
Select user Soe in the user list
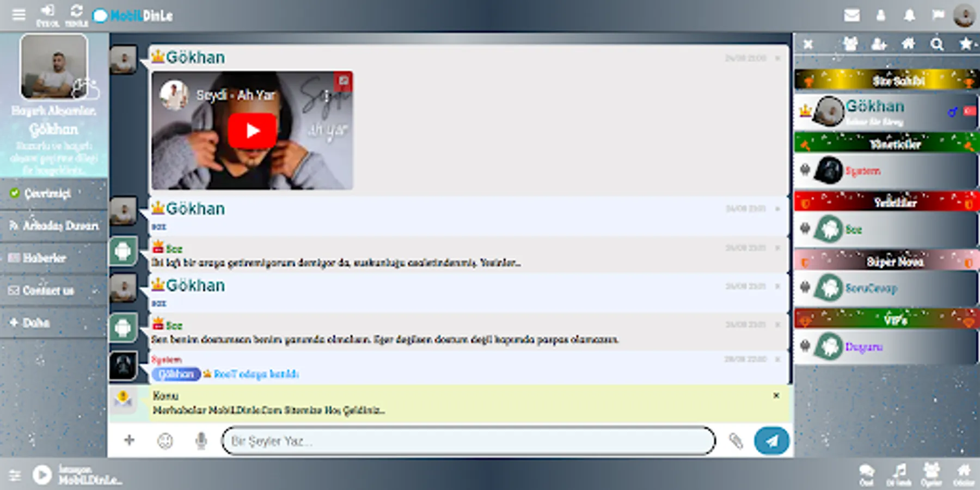[886, 229]
